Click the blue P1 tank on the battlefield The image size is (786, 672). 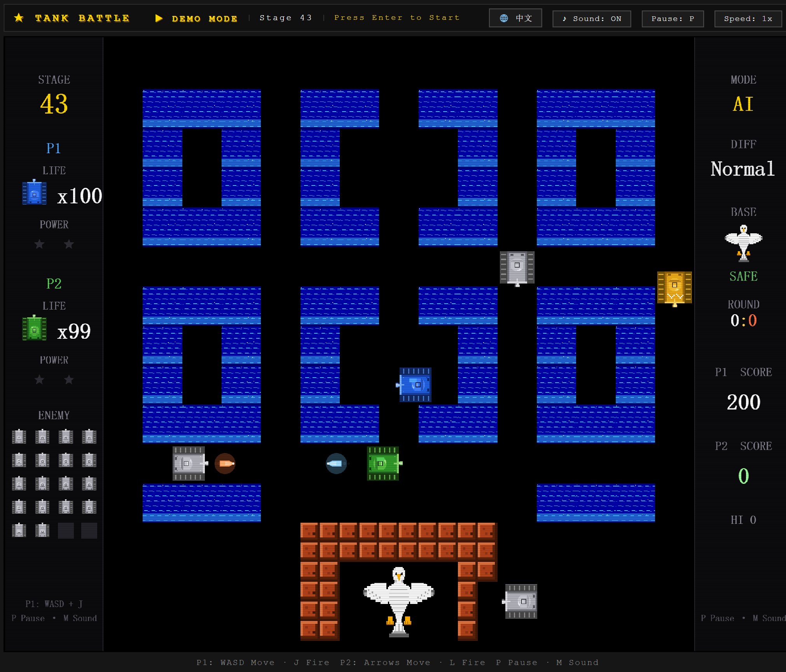tap(415, 385)
